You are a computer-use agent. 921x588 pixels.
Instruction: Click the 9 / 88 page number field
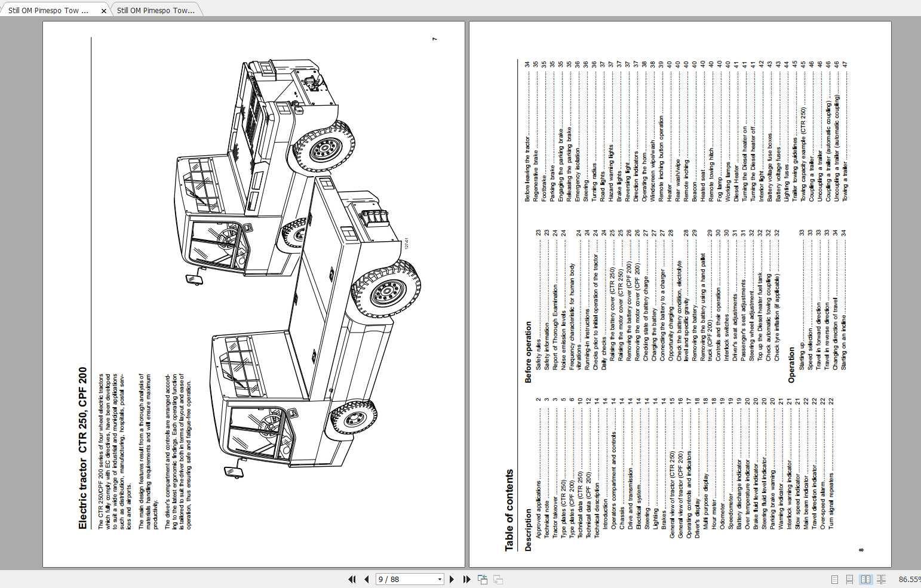(x=406, y=579)
